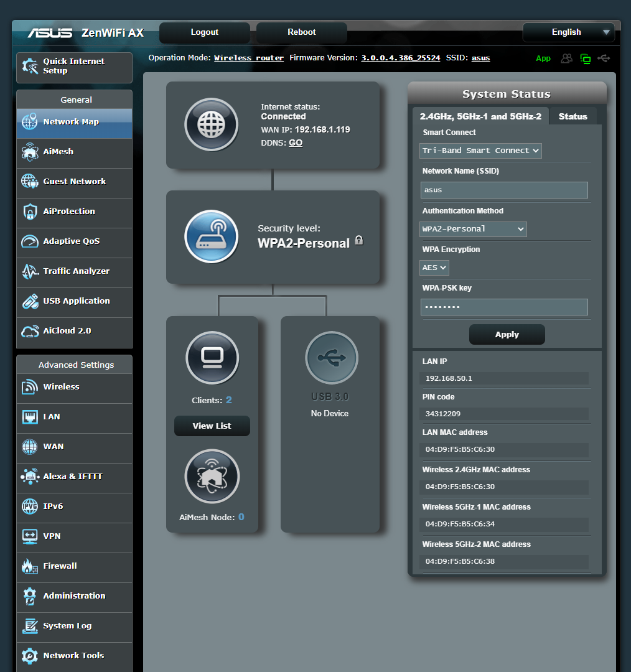The width and height of the screenshot is (631, 672).
Task: Click the WPA-PSK key password field
Action: (x=504, y=307)
